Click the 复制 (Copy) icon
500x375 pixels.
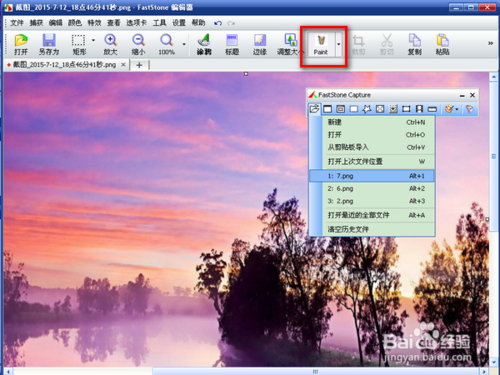click(x=415, y=44)
